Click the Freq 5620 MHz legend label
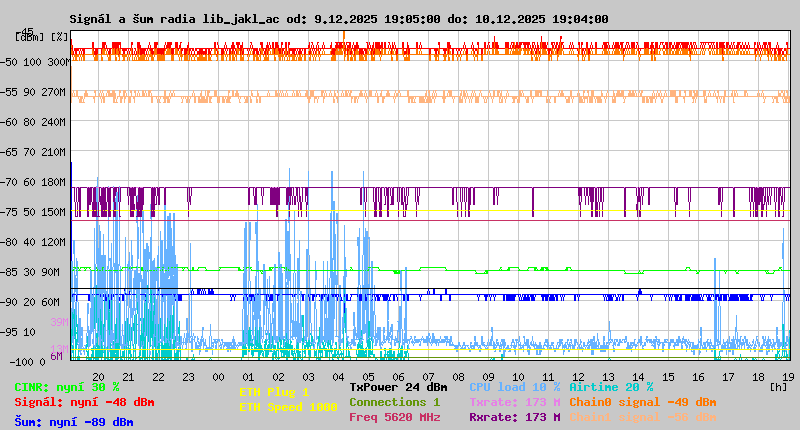The image size is (800, 430). coord(395,417)
